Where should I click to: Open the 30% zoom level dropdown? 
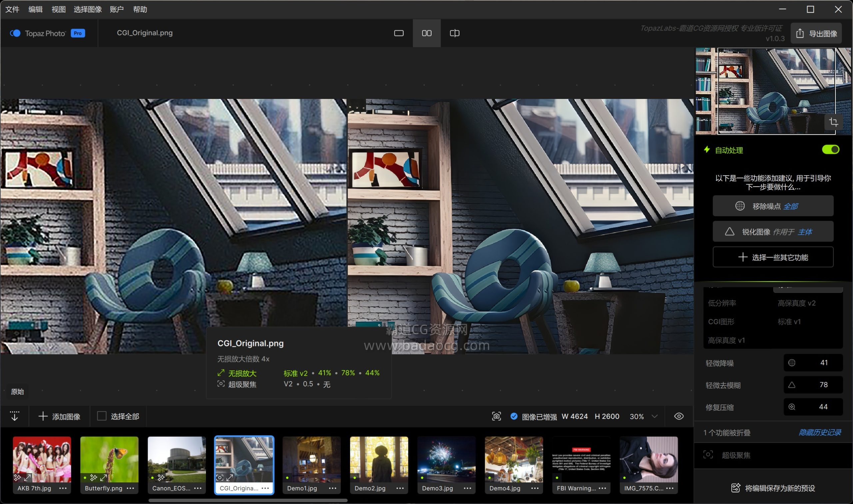click(655, 416)
